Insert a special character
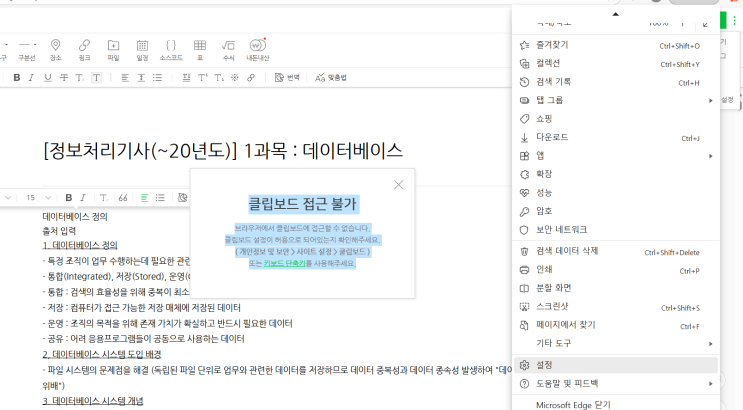This screenshot has height=410, width=743. [x=235, y=78]
